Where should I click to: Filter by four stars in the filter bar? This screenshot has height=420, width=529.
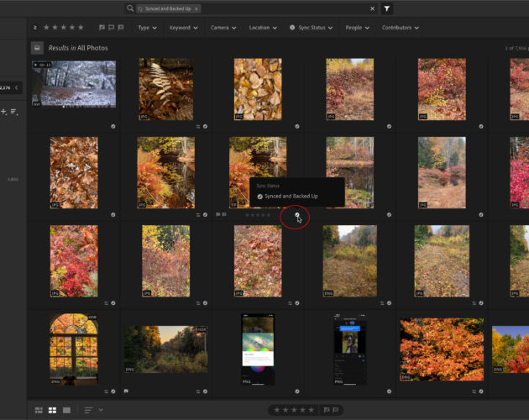tap(72, 28)
